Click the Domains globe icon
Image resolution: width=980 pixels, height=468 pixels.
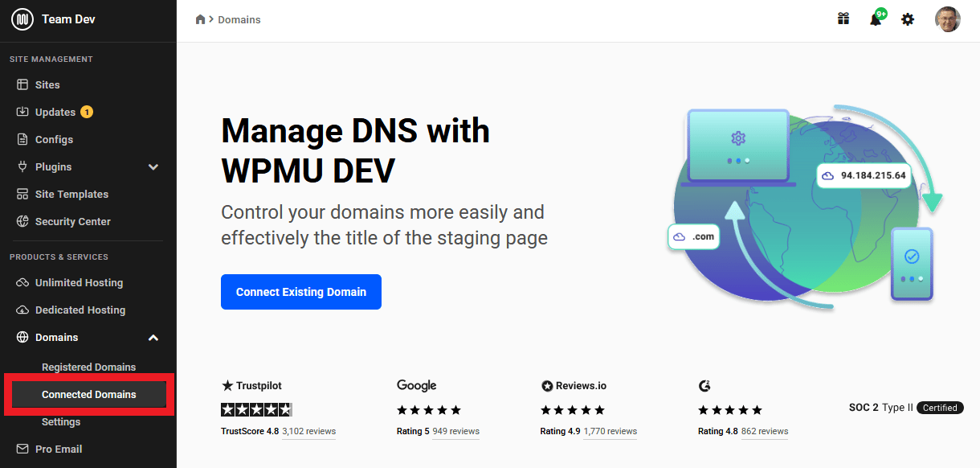pyautogui.click(x=22, y=337)
